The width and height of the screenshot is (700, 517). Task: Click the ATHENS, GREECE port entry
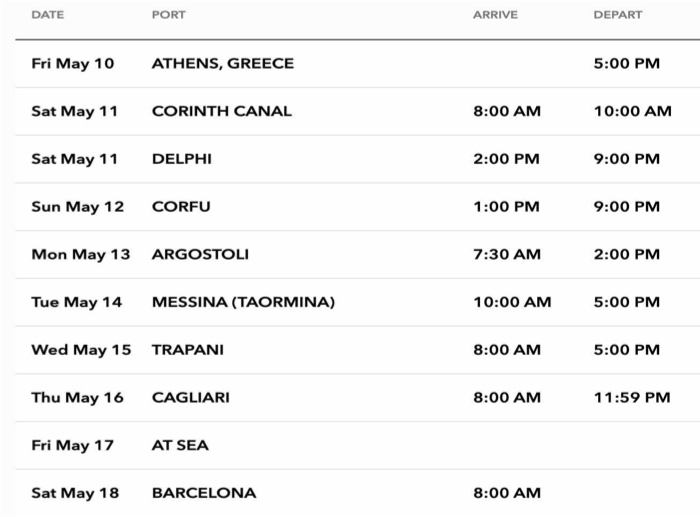223,63
